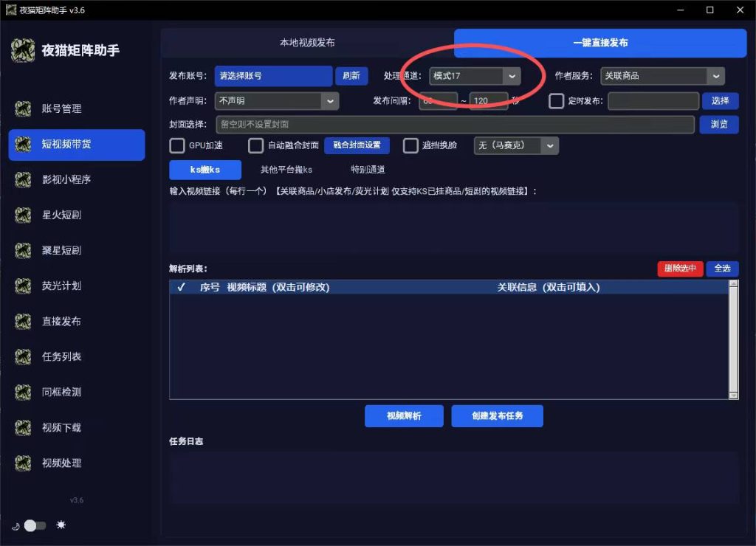Select the ks搬ks sub-tab

click(x=205, y=170)
